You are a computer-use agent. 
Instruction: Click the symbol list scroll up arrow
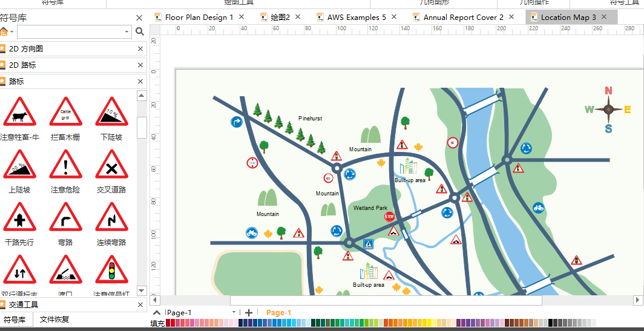click(142, 96)
